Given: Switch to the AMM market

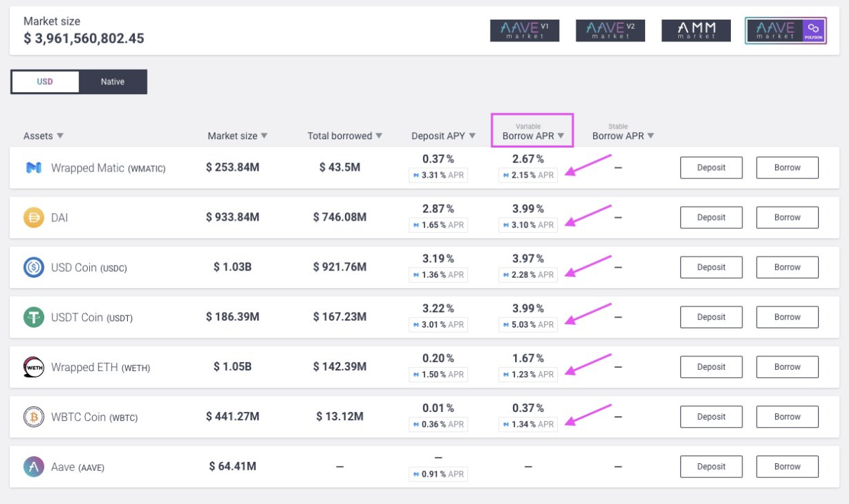Looking at the screenshot, I should pyautogui.click(x=696, y=30).
